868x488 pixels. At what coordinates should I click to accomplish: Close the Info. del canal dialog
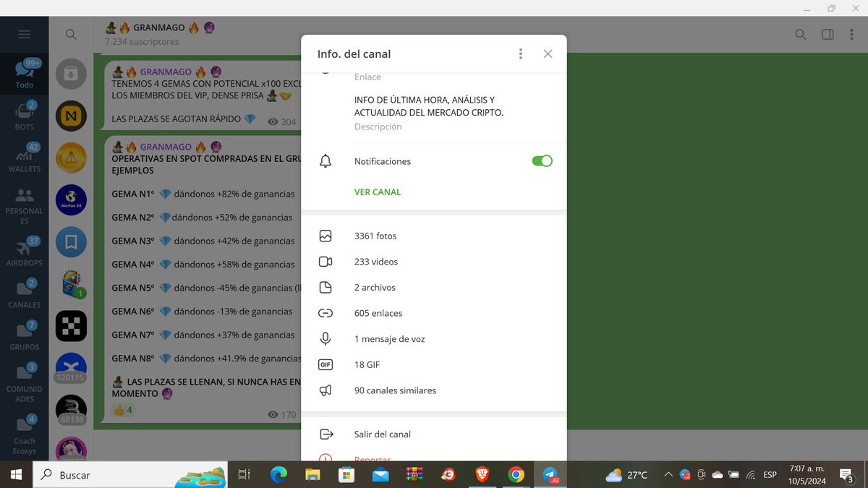click(548, 54)
